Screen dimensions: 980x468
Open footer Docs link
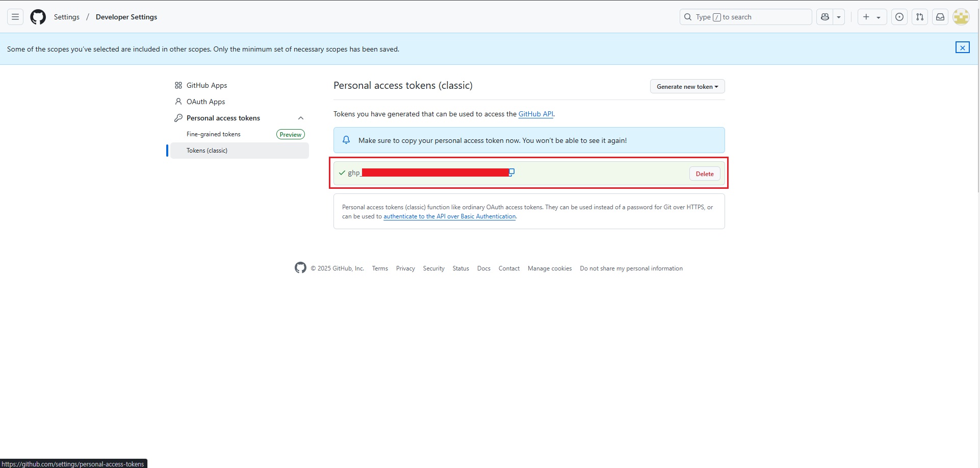click(x=484, y=268)
